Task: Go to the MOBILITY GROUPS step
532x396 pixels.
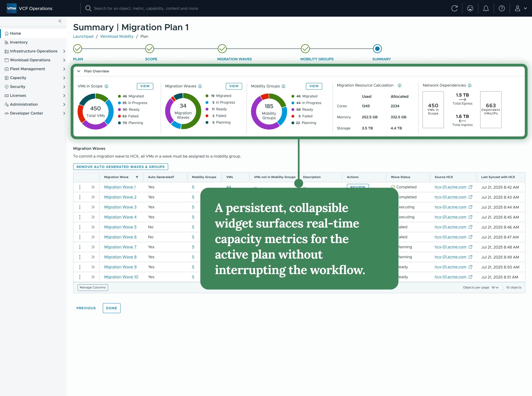Action: click(x=305, y=49)
